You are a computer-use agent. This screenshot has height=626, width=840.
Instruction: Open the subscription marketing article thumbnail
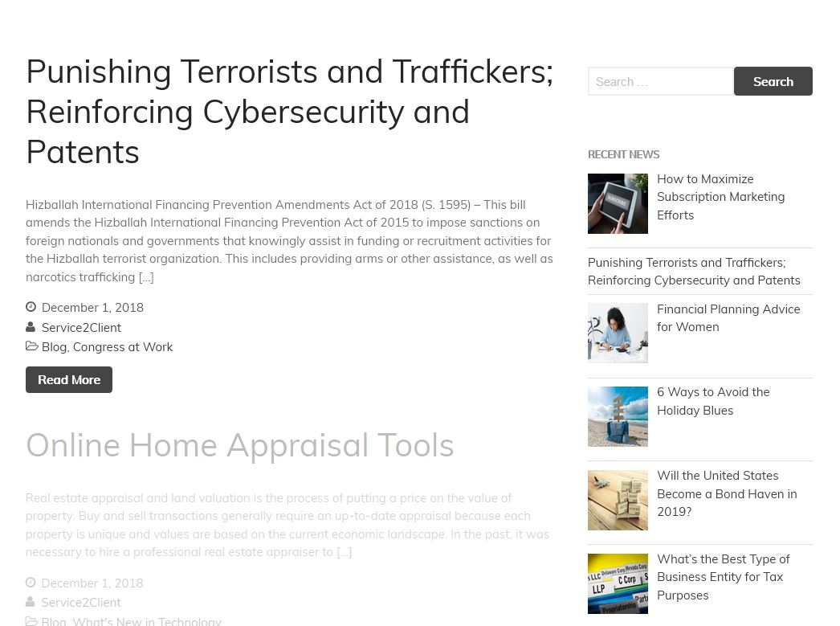click(618, 203)
